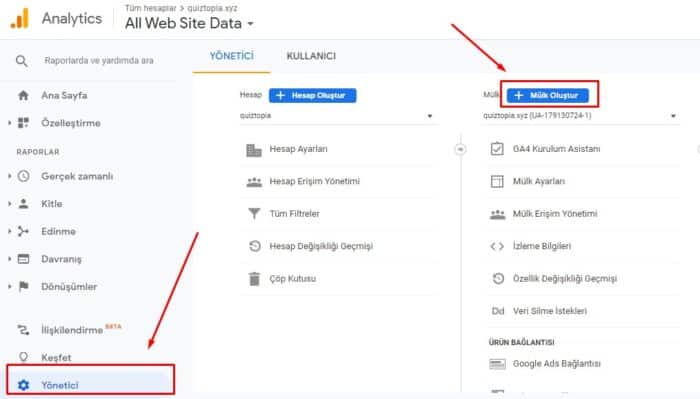Click the Mülk Oluştur button
This screenshot has height=399, width=700.
[548, 96]
